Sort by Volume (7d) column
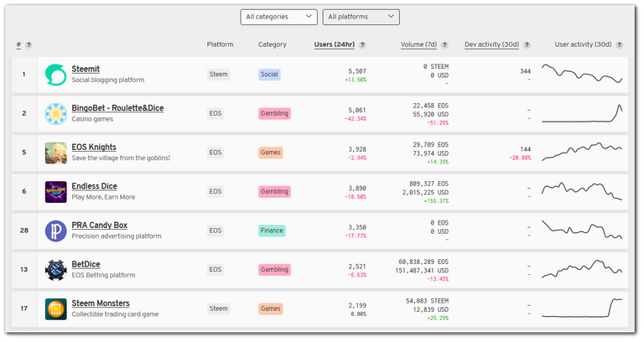Screen dimensions: 644x342 (x=418, y=44)
